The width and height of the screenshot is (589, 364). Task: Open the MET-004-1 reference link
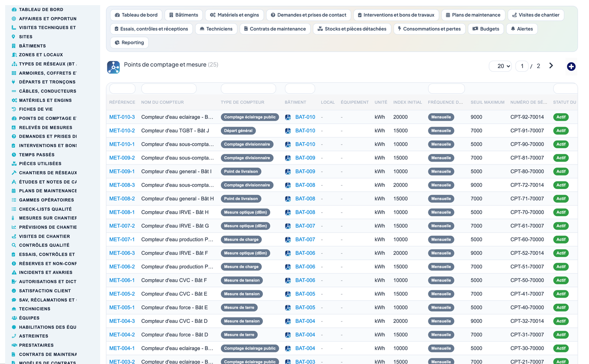[x=122, y=348]
